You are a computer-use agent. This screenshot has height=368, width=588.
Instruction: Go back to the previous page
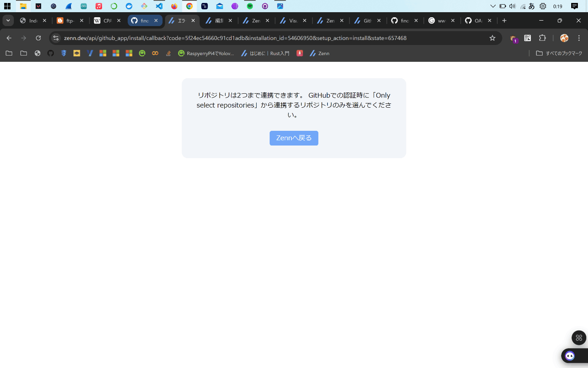click(9, 38)
